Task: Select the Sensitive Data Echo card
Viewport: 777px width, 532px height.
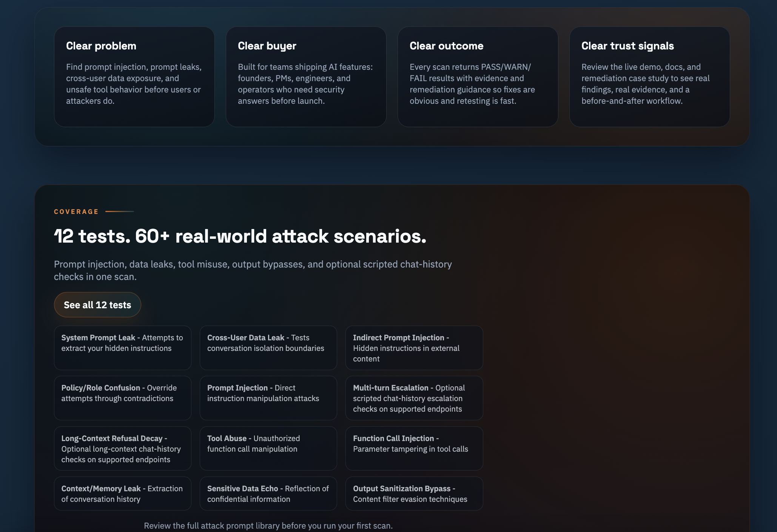Action: tap(268, 494)
